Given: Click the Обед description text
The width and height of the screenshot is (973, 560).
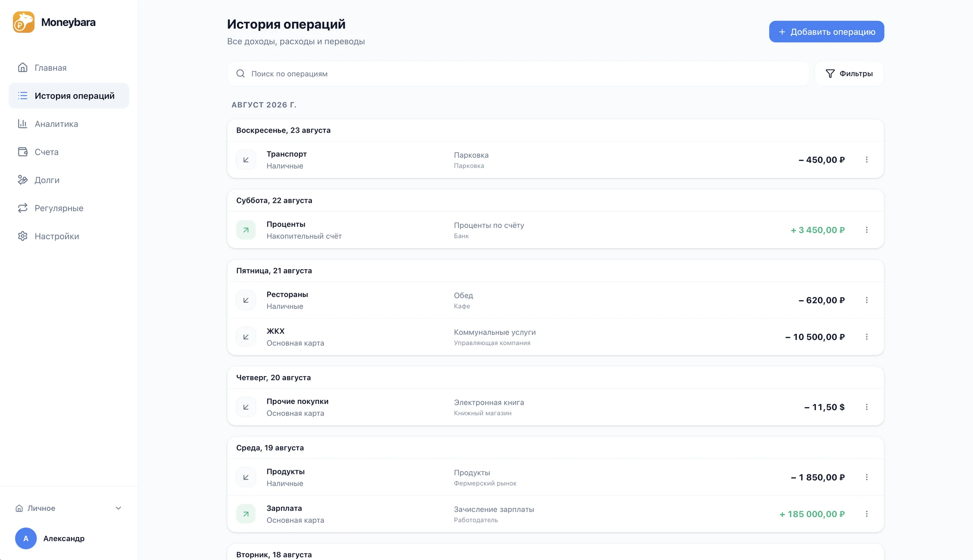Looking at the screenshot, I should coord(463,295).
